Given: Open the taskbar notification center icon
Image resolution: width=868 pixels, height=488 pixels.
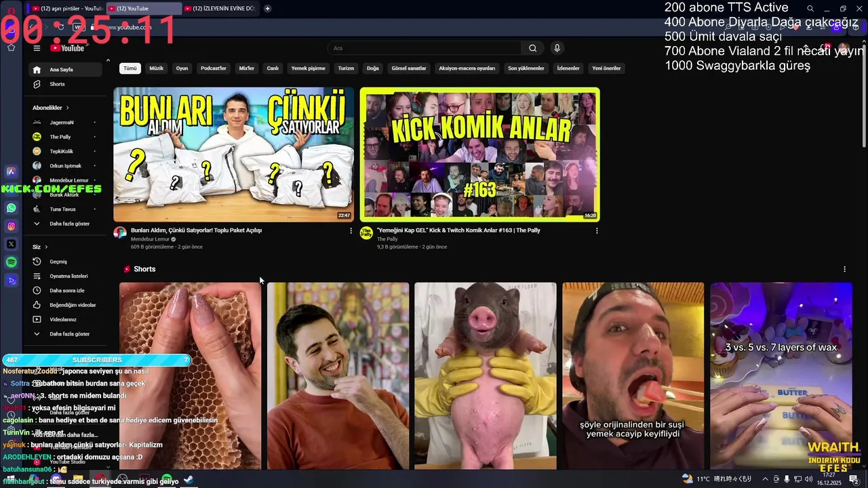Looking at the screenshot, I should pyautogui.click(x=854, y=479).
